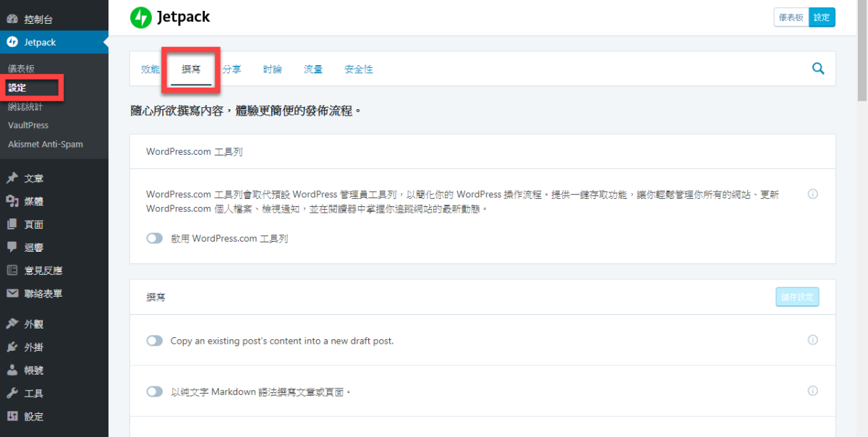Click the 迴響 comments bubble icon
The width and height of the screenshot is (868, 437).
12,247
